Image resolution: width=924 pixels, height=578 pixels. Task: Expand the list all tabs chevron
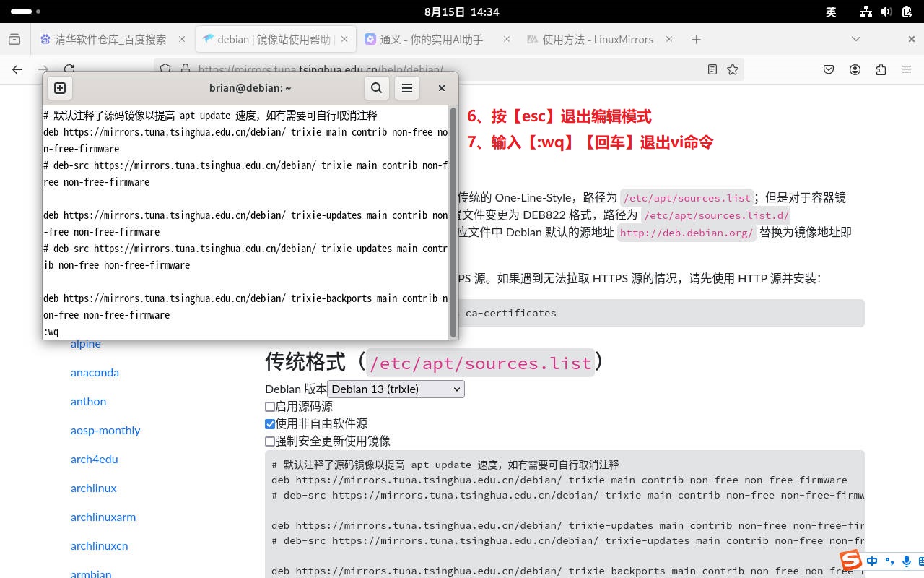coord(856,39)
